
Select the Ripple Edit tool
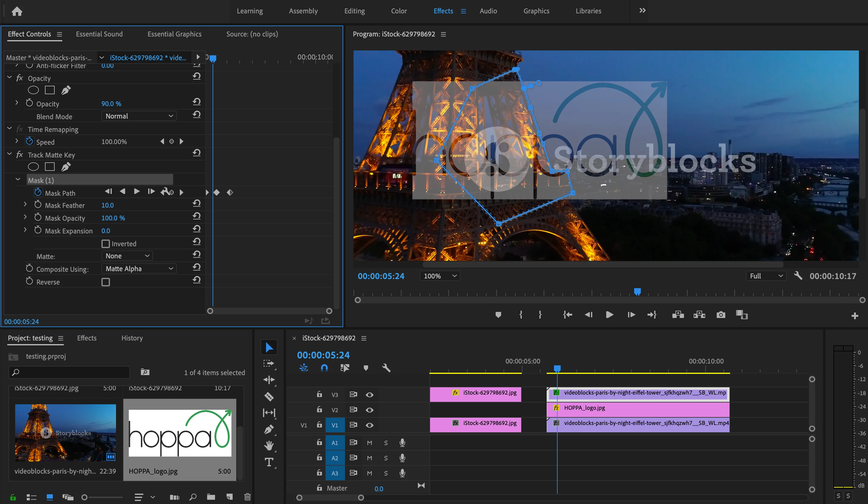269,380
